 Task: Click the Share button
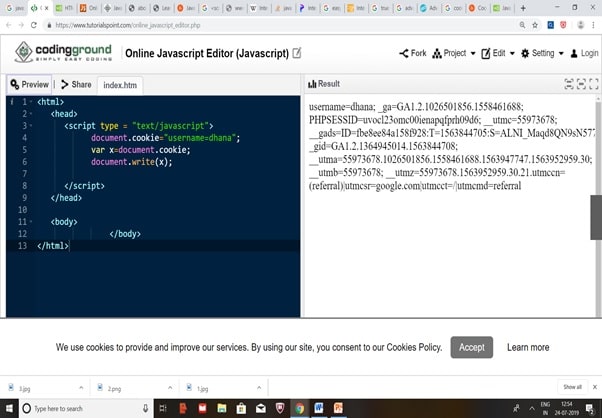tap(76, 84)
